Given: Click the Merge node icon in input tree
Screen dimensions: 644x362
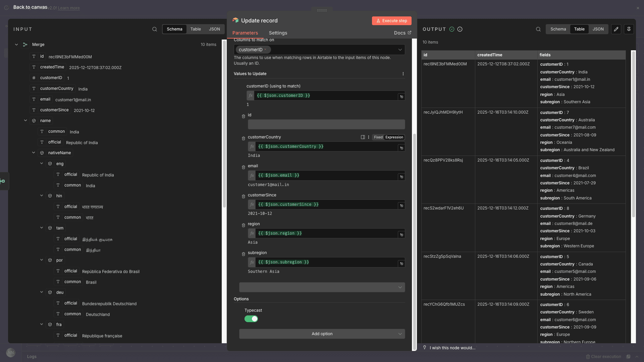Looking at the screenshot, I should (25, 45).
